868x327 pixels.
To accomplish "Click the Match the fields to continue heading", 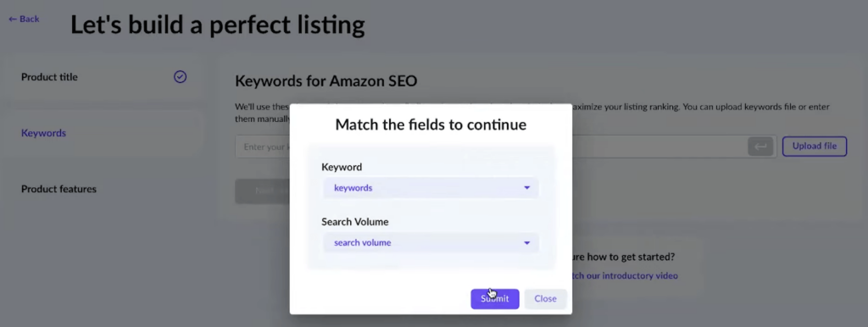I will tap(431, 125).
